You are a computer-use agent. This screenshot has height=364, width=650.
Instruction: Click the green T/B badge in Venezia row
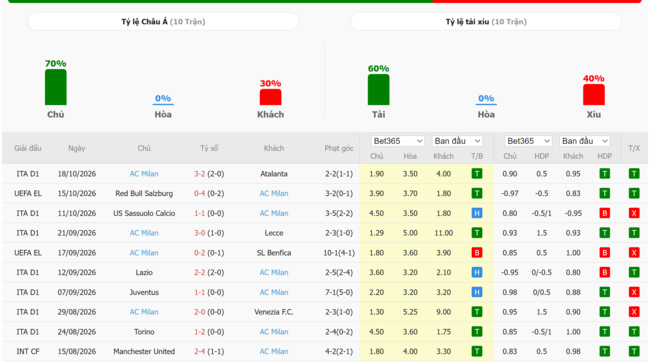click(477, 312)
